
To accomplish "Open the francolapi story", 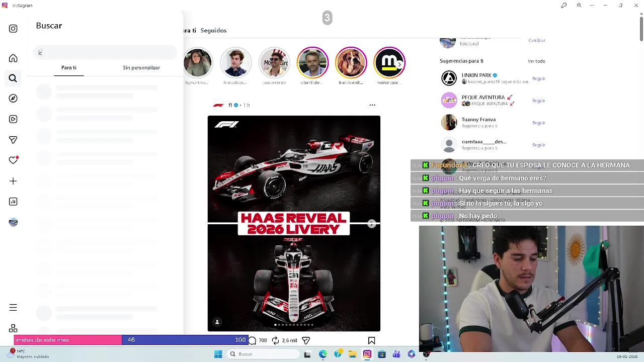I will [236, 63].
